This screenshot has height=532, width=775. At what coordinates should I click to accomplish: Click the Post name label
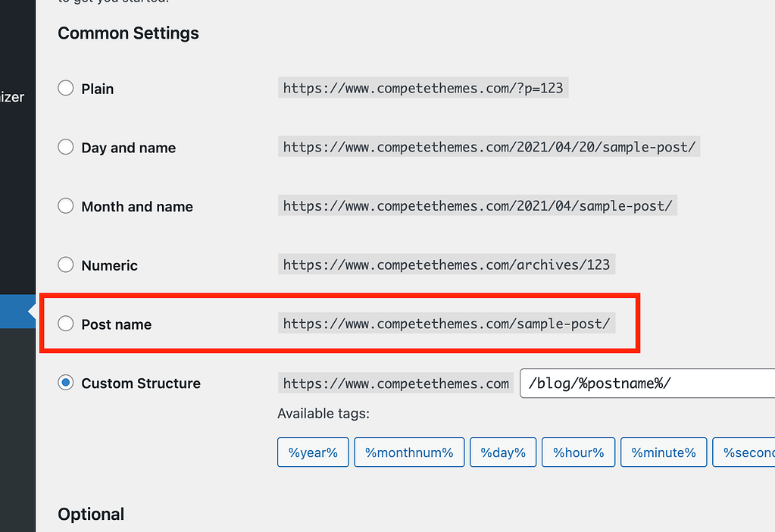[x=116, y=324]
